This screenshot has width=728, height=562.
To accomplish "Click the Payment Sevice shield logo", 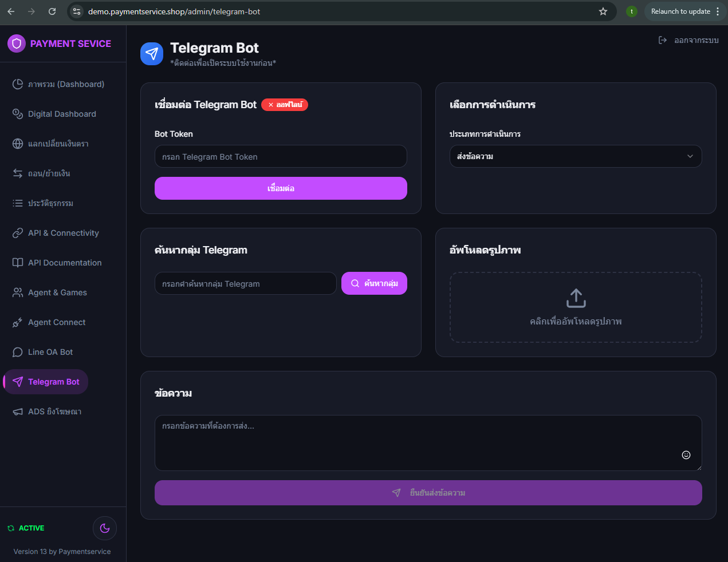I will click(17, 43).
